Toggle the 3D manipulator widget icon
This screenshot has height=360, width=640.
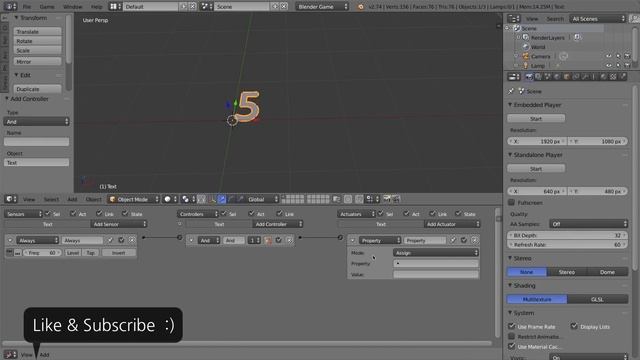click(212, 199)
